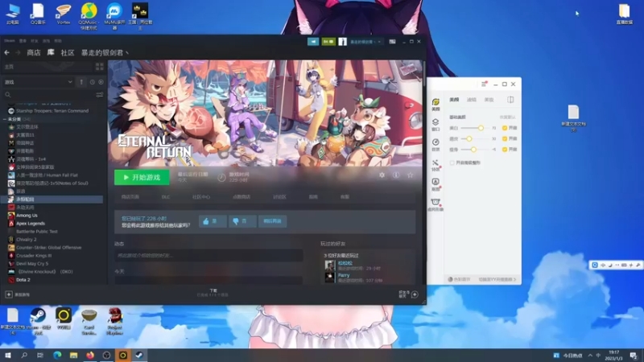Select Chivalry 2 in the game list

click(27, 240)
